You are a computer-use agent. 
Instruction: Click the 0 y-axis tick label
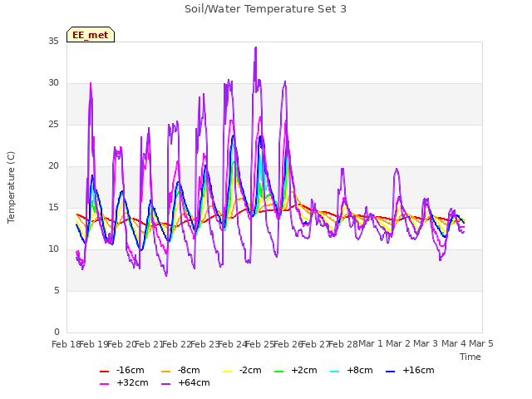click(57, 332)
